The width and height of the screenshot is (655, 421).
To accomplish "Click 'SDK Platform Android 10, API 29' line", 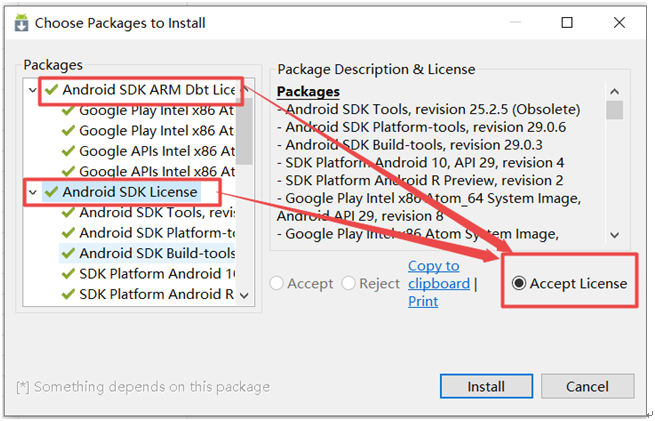I will [x=421, y=162].
